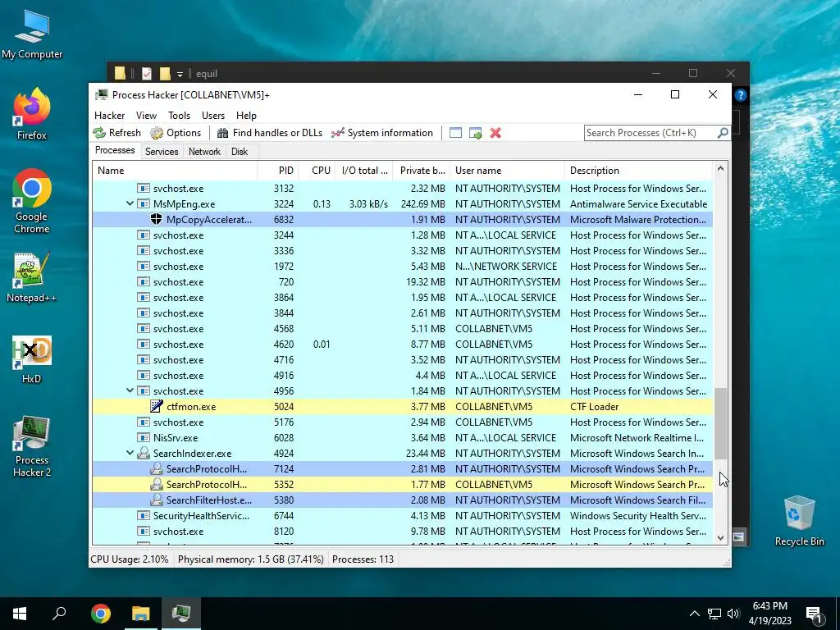
Task: Collapse the SearchIndexer.exe tree node
Action: (130, 453)
